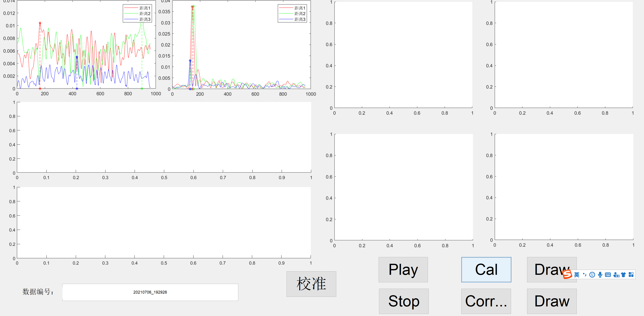
Task: Open the emoji smiley panel
Action: tap(592, 275)
